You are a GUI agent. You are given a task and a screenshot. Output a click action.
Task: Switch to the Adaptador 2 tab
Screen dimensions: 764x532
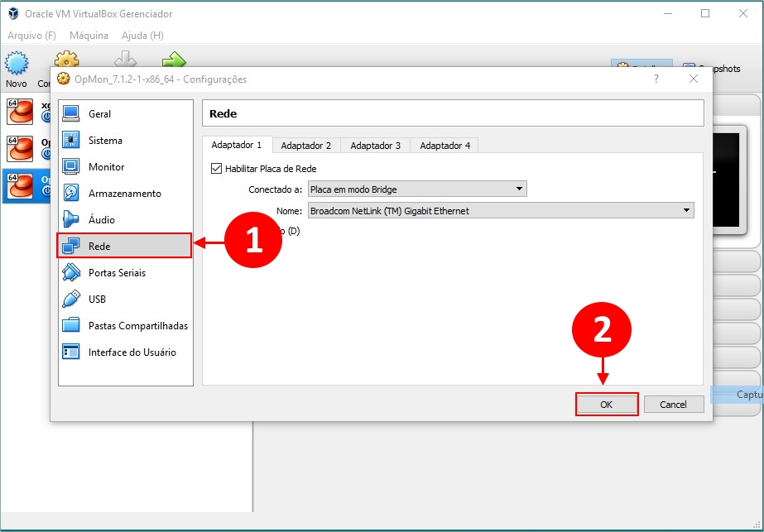(x=305, y=146)
